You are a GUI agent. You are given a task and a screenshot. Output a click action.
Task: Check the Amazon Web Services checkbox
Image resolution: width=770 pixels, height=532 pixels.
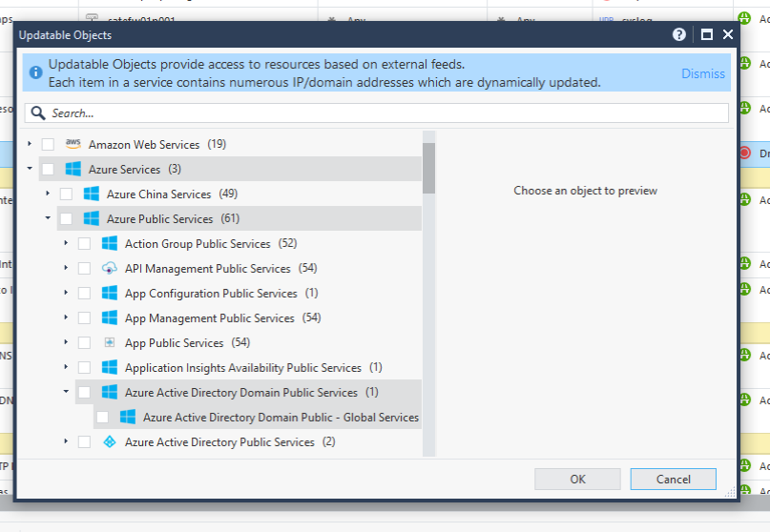click(48, 144)
